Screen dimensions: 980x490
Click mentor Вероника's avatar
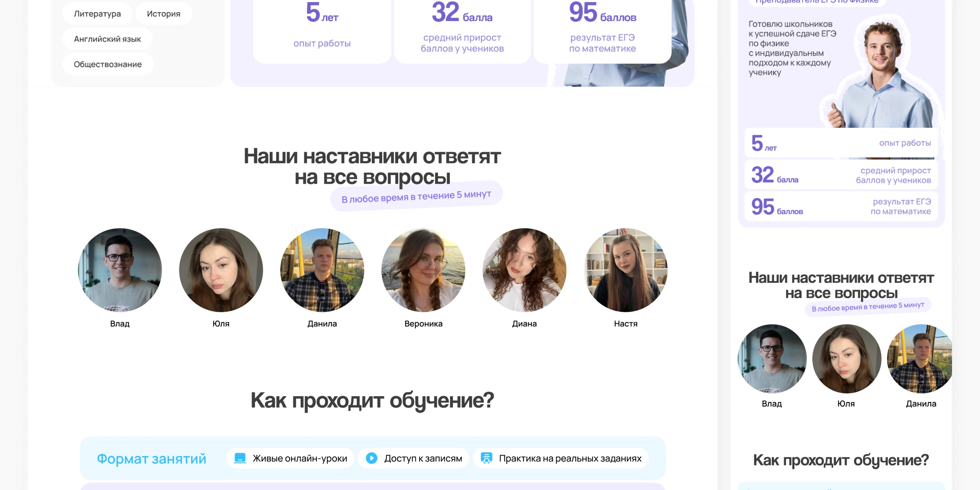(423, 270)
